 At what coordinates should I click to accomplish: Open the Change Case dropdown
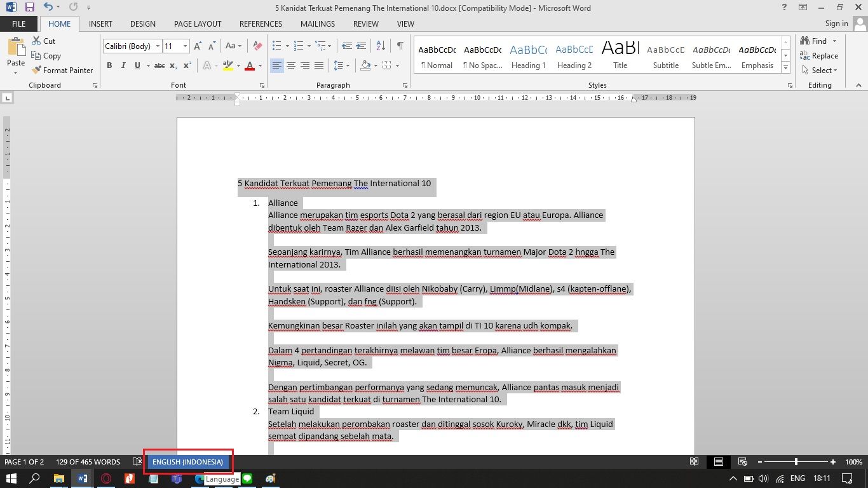233,46
